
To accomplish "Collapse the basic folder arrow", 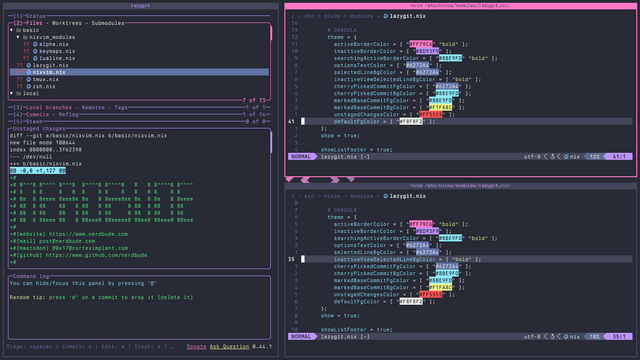I will (x=11, y=30).
